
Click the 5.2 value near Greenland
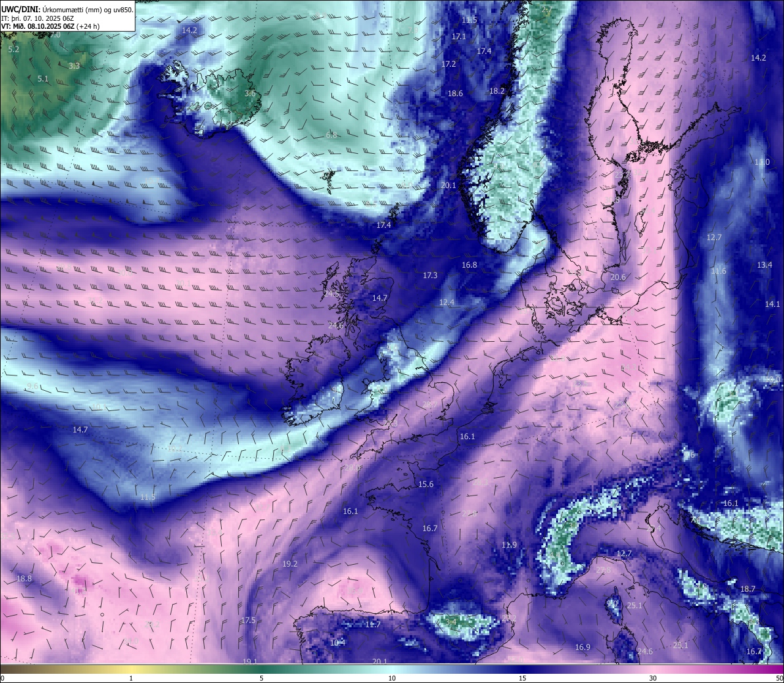(14, 50)
